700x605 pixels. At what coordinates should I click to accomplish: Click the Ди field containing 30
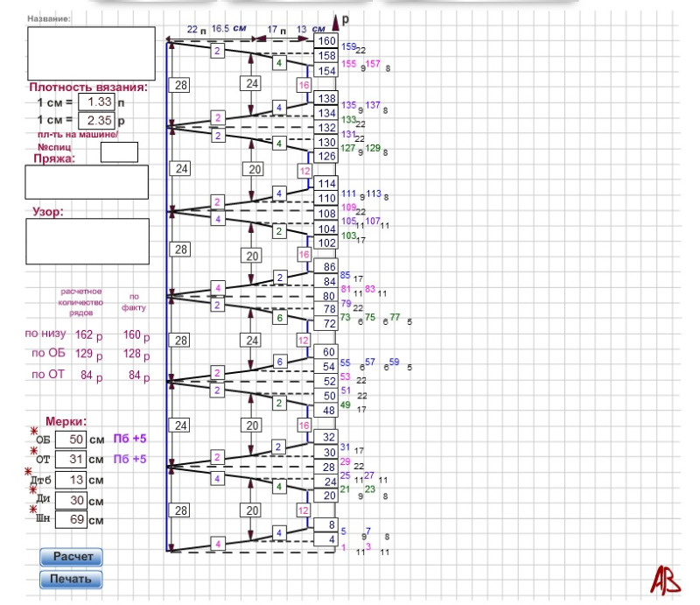point(70,499)
